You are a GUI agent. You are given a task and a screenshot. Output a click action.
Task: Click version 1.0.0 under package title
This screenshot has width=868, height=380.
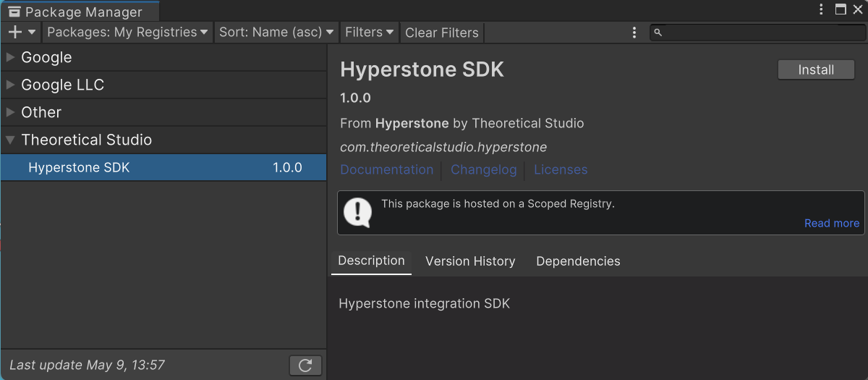[x=355, y=98]
